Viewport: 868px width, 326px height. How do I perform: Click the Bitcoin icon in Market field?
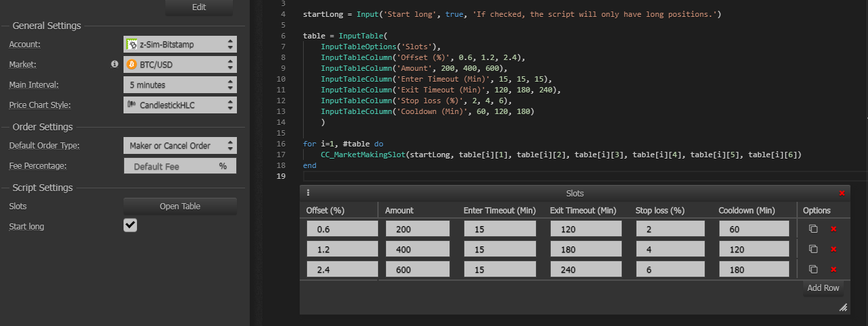tap(132, 65)
